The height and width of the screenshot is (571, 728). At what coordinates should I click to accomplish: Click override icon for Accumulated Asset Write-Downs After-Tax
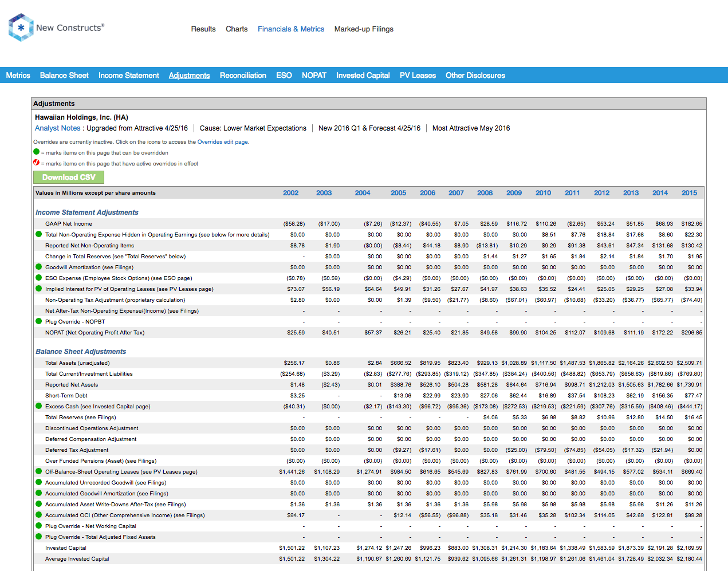coord(39,504)
